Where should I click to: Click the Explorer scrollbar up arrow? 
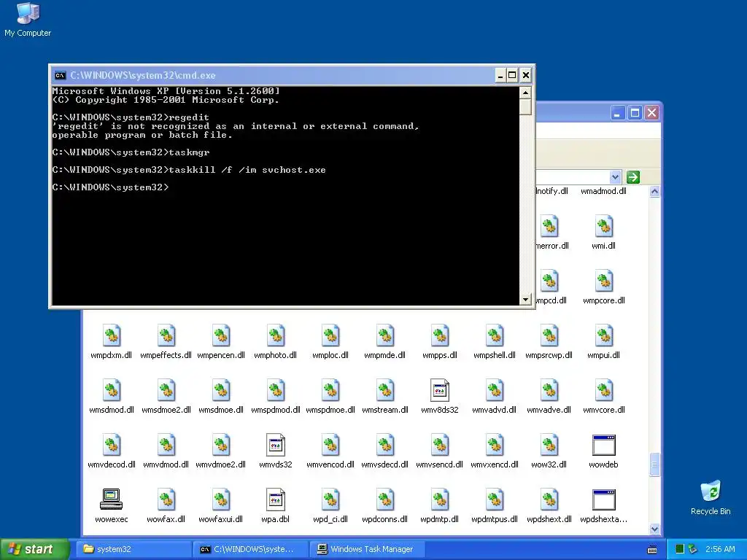click(654, 192)
